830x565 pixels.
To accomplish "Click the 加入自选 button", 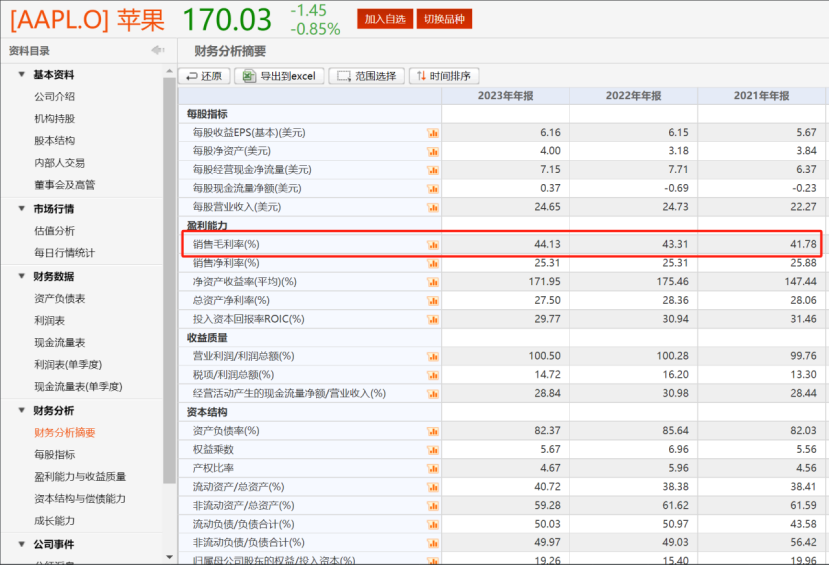I will [x=384, y=19].
